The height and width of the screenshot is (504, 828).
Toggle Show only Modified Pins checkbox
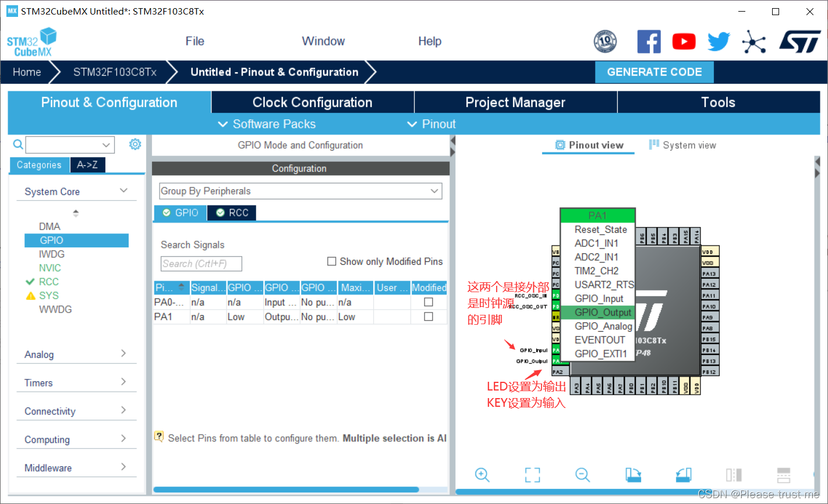click(x=332, y=261)
